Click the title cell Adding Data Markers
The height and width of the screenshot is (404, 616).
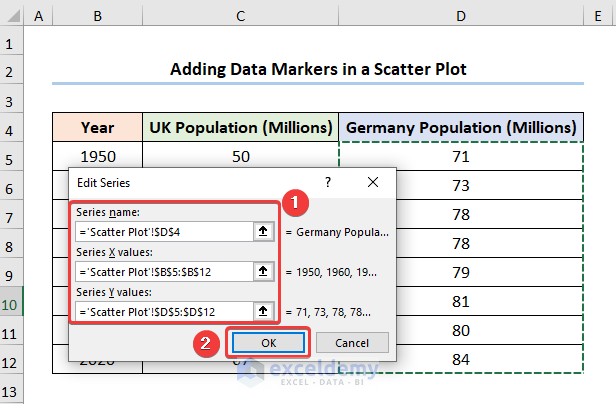(x=318, y=70)
